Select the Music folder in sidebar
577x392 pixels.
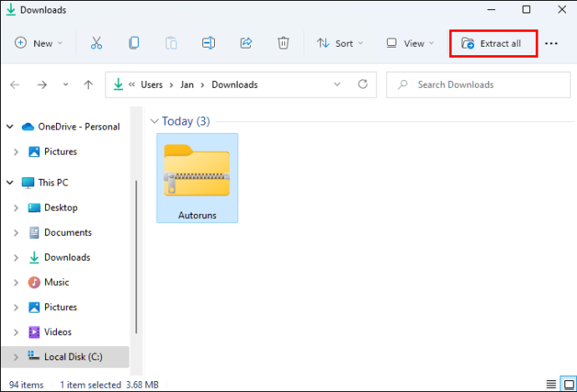pyautogui.click(x=56, y=283)
